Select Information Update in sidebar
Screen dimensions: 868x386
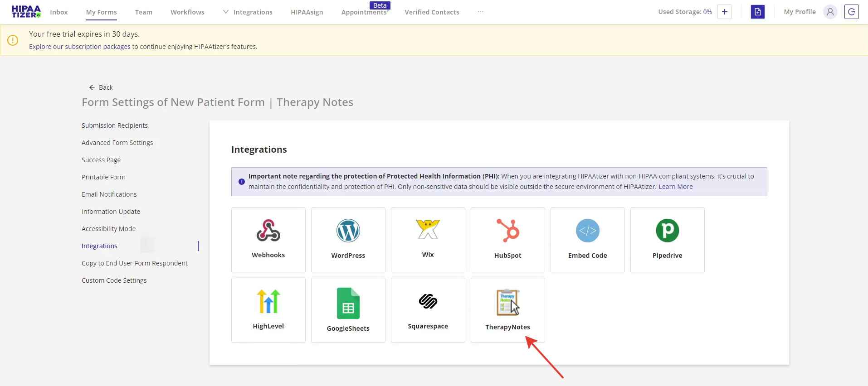tap(111, 212)
